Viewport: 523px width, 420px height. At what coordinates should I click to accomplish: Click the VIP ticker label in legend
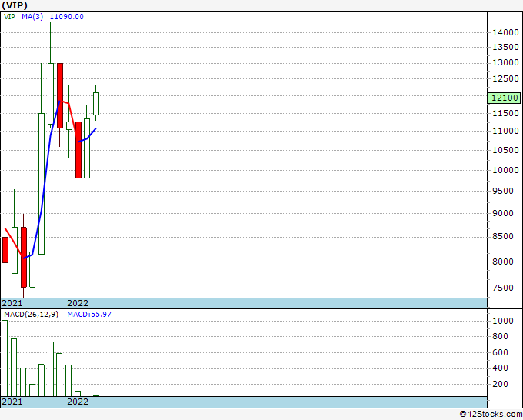pyautogui.click(x=9, y=17)
